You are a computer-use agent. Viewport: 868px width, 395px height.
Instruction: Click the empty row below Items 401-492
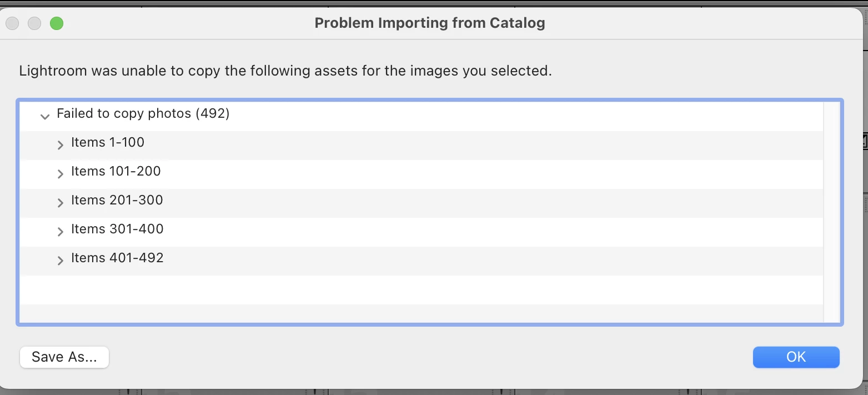click(x=389, y=289)
